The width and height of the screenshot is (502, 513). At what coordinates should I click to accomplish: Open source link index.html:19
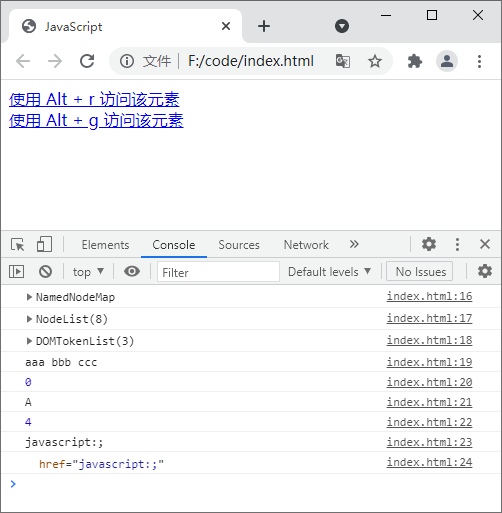pyautogui.click(x=429, y=362)
